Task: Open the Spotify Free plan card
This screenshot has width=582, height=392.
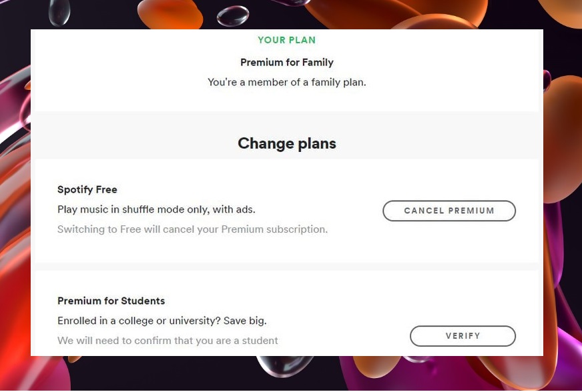Action: click(x=234, y=211)
